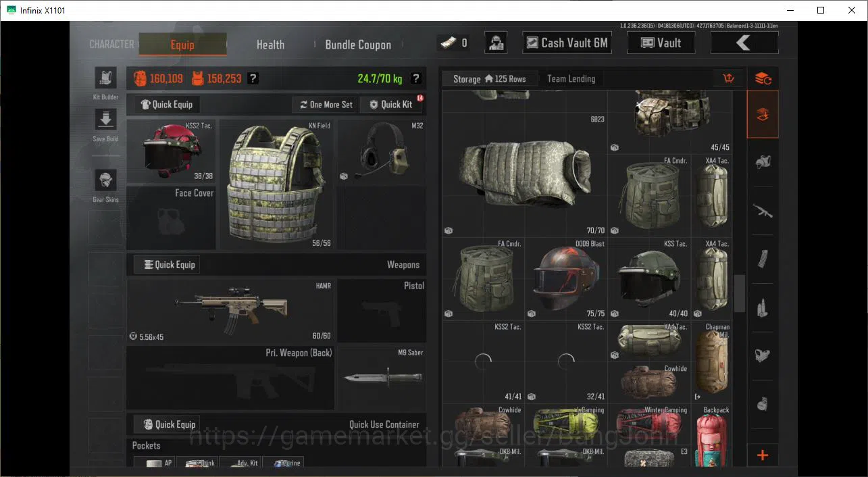Select the camo backpack with 45/45 durability
The image size is (868, 477).
pyautogui.click(x=670, y=123)
